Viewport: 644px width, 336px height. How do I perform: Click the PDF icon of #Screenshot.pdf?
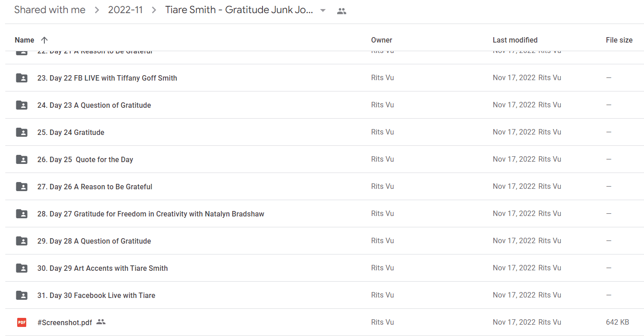(22, 322)
